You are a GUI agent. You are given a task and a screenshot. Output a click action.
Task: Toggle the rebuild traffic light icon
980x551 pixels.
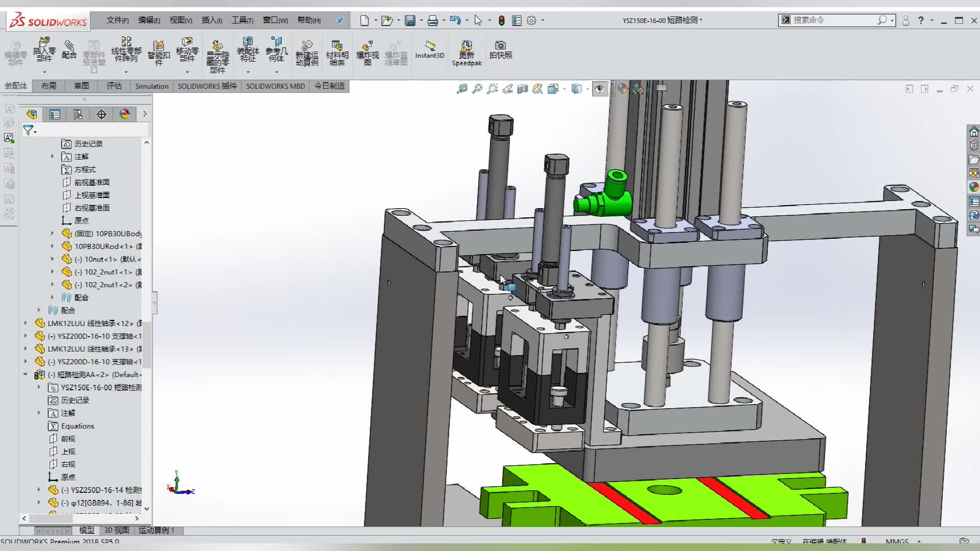[501, 20]
